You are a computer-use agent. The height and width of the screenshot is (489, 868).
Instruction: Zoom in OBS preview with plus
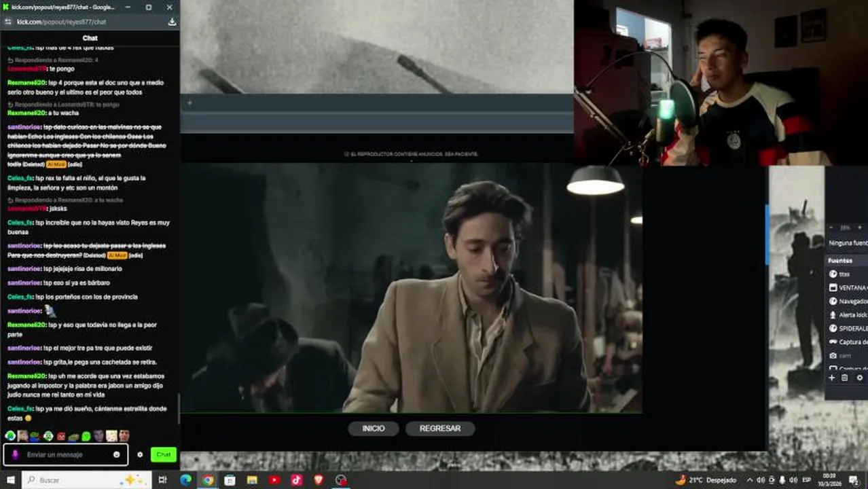tap(860, 228)
